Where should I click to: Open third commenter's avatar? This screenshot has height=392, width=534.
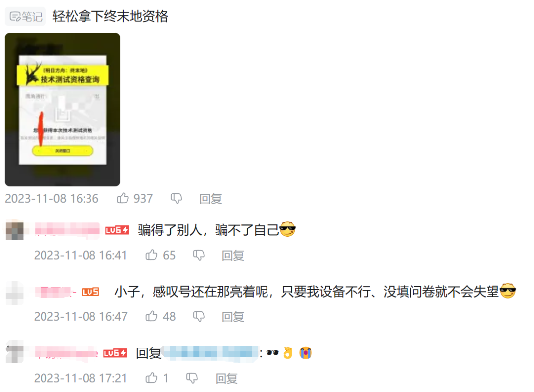pos(15,352)
